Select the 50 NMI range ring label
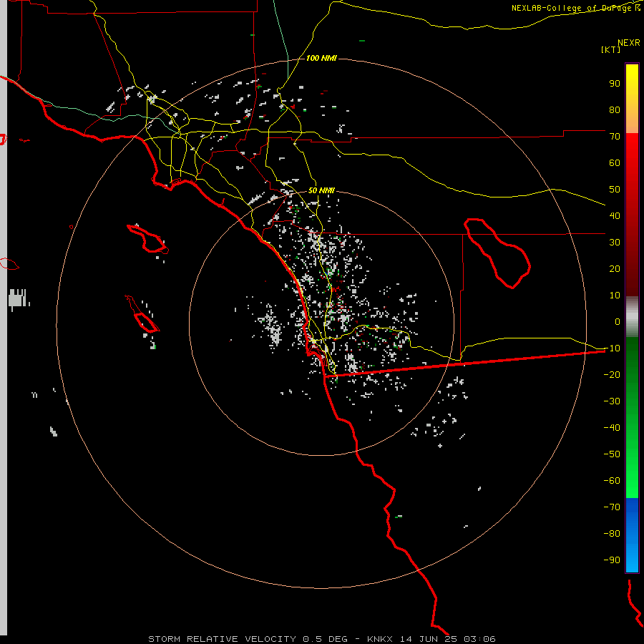 click(321, 190)
